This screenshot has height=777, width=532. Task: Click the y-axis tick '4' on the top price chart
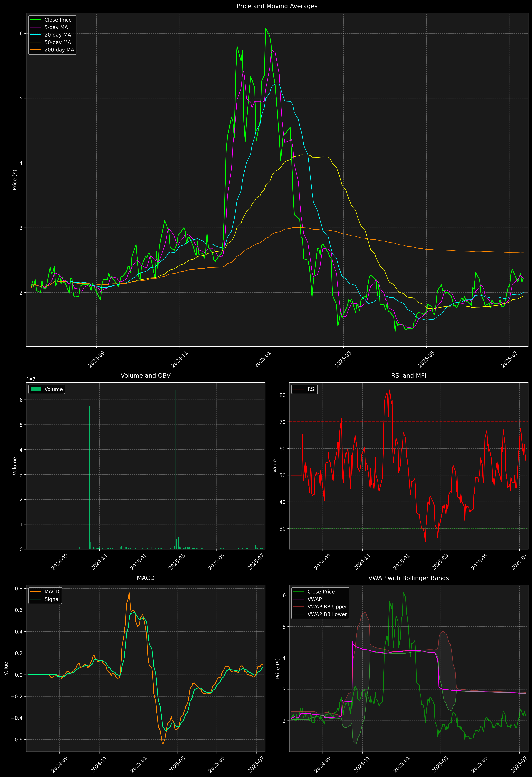[x=21, y=163]
